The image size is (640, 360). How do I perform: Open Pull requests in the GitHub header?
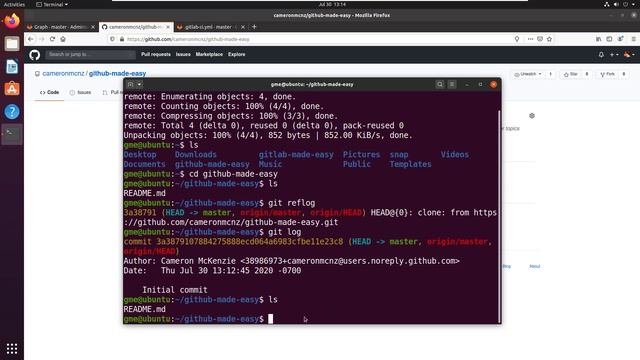pos(156,54)
